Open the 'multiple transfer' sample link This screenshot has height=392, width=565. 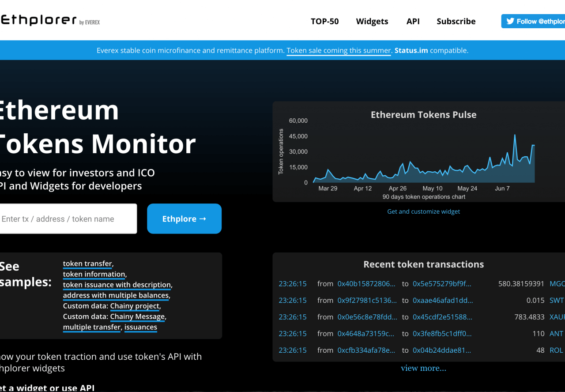[x=92, y=327]
